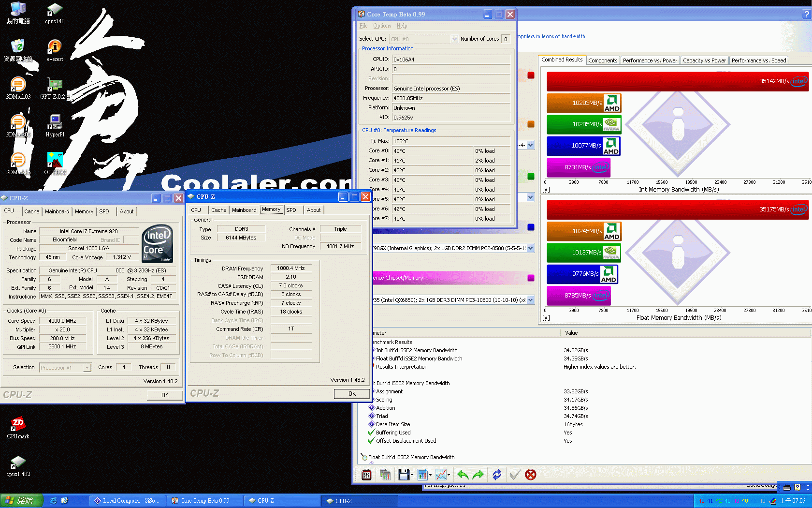This screenshot has height=508, width=812.
Task: Launch HyperPI from the desktop
Action: point(55,126)
